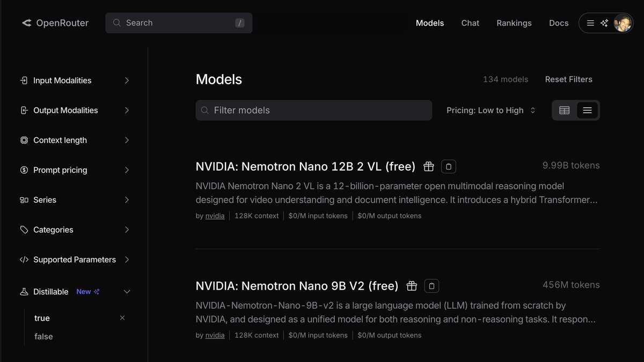Expand Series filter chevron
Image resolution: width=644 pixels, height=362 pixels.
127,200
